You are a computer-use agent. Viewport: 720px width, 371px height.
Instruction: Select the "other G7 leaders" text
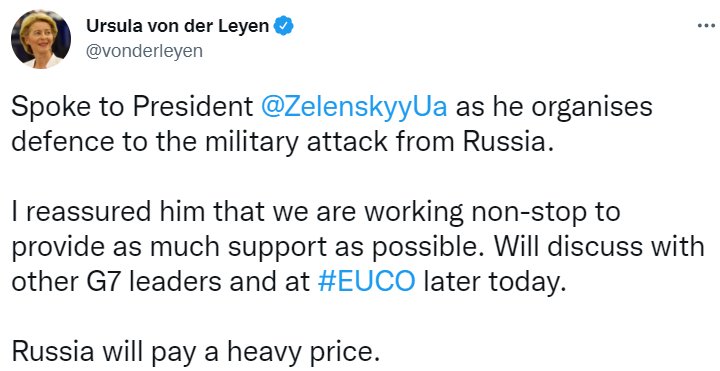[x=116, y=282]
